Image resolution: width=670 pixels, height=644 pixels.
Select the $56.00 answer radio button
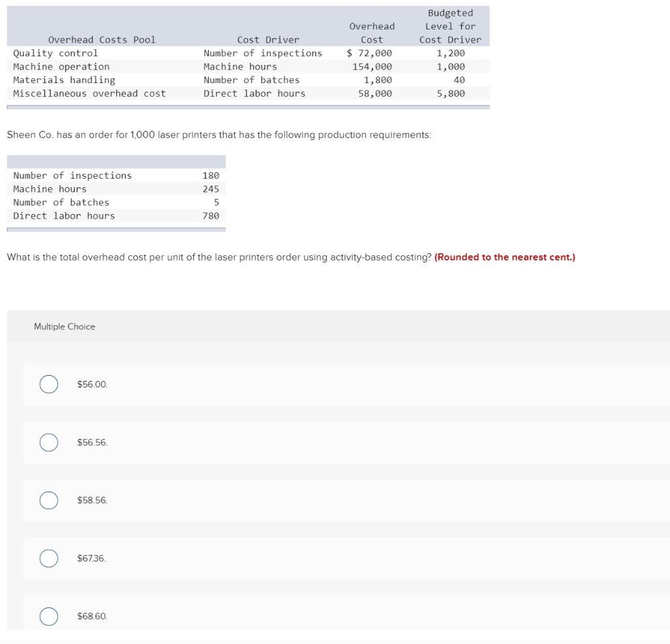tap(48, 384)
